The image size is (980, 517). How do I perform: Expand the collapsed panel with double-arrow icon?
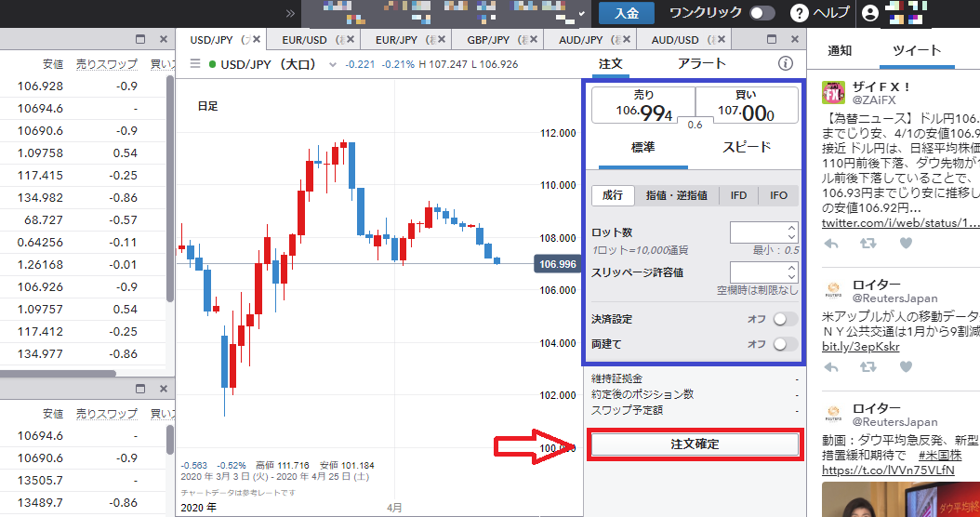point(290,13)
